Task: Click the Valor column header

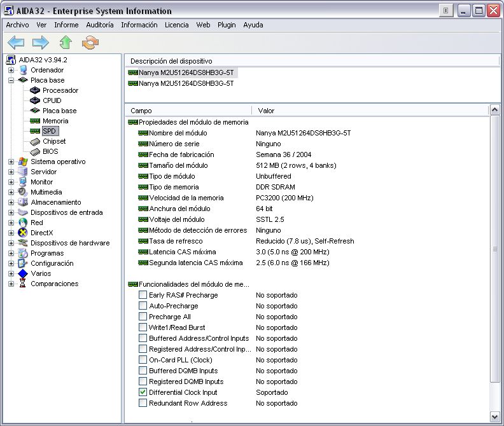Action: 370,111
